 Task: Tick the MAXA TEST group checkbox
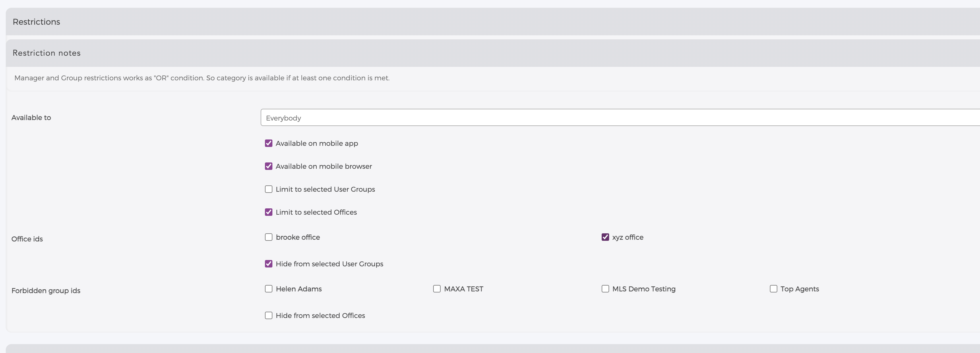(437, 289)
